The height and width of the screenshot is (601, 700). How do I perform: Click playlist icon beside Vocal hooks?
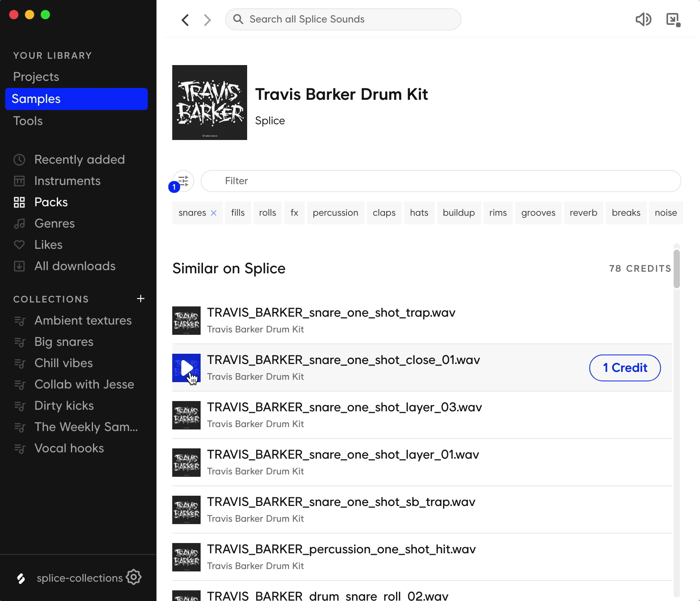(x=20, y=449)
